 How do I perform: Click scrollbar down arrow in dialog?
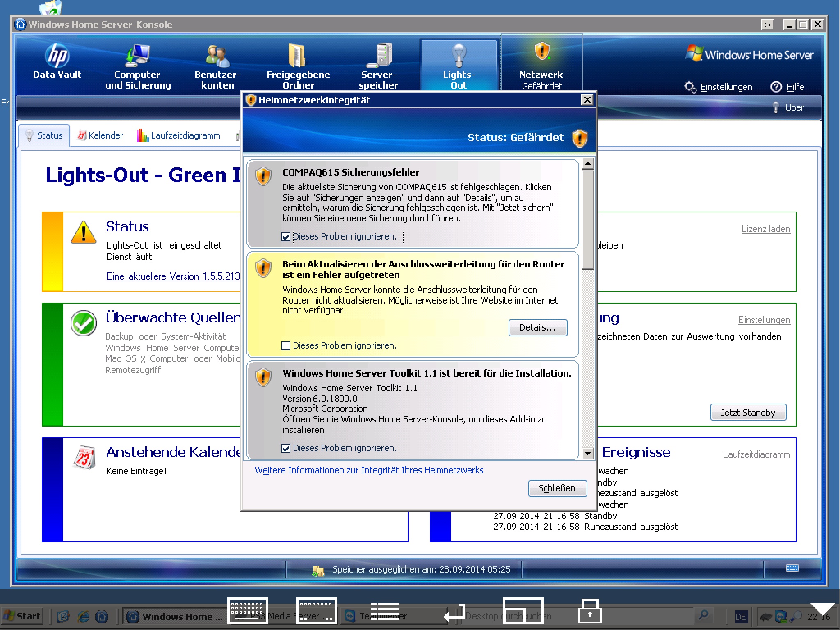click(588, 453)
